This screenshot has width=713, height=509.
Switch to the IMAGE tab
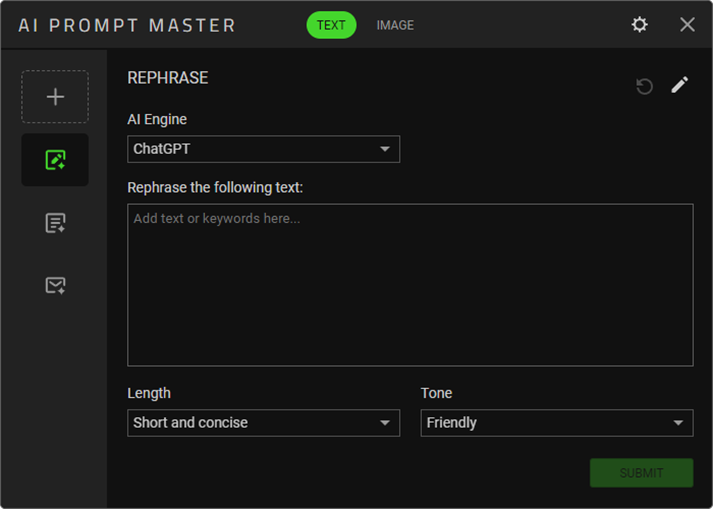pos(395,25)
